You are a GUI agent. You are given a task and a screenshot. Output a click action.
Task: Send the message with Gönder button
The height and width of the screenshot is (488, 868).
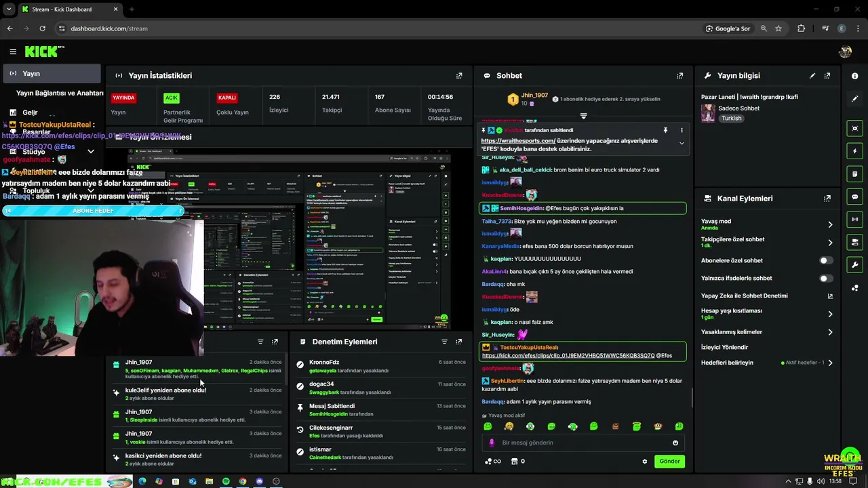pyautogui.click(x=669, y=462)
